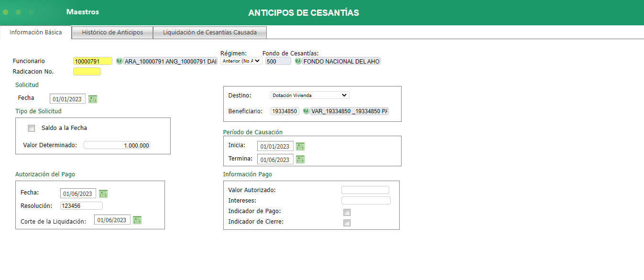Viewport: 644px width, 280px height.
Task: Select the Información Básica tab
Action: (x=36, y=32)
